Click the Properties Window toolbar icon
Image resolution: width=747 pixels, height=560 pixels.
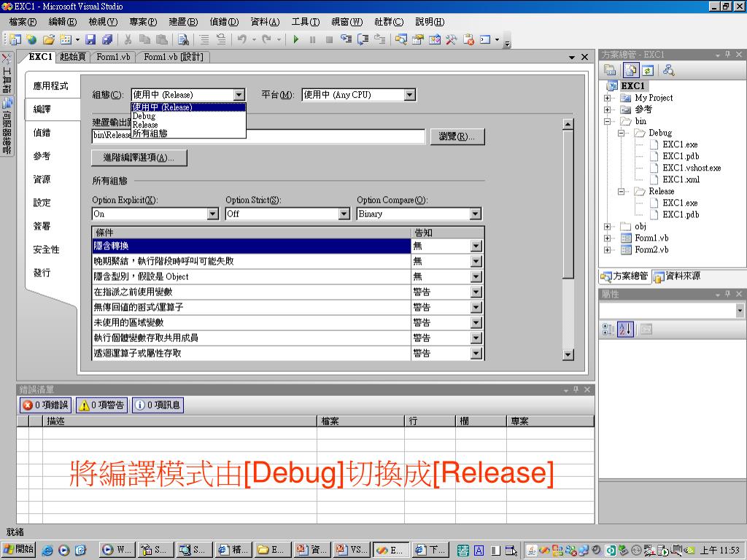click(x=418, y=39)
